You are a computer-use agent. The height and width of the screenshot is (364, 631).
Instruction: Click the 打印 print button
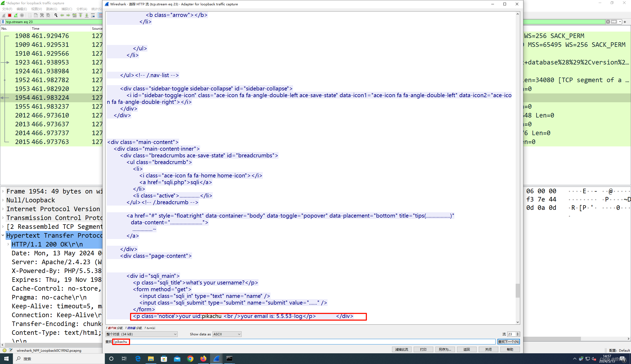pos(423,349)
